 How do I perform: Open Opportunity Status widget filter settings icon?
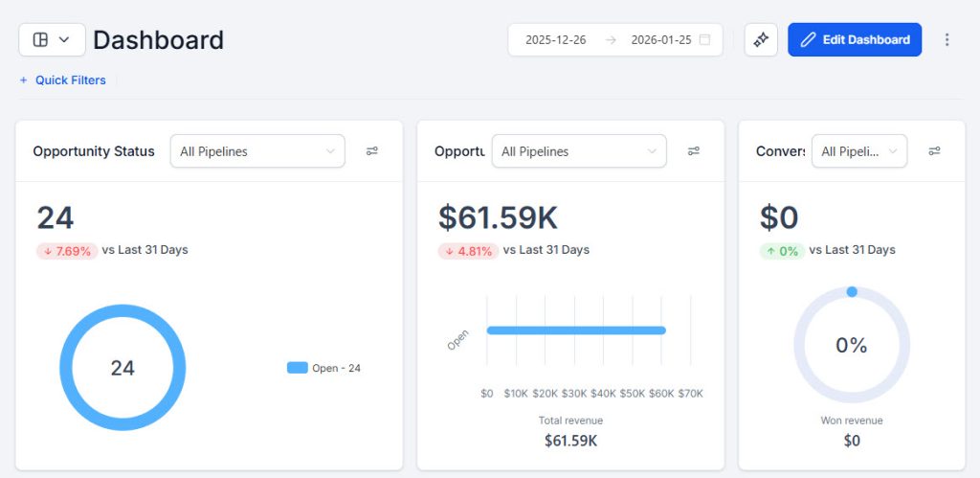tap(372, 151)
